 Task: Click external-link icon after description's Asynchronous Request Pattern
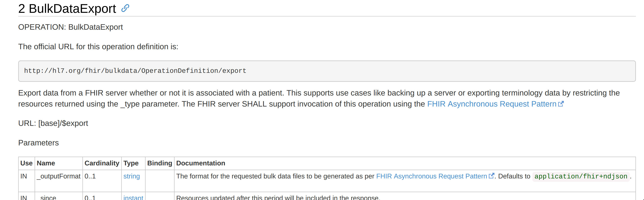point(561,104)
